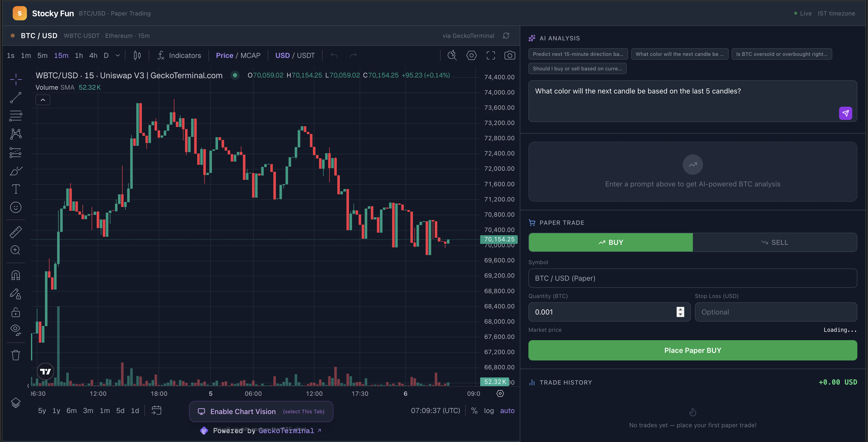
Task: Take a chart snapshot with camera icon
Action: pyautogui.click(x=509, y=55)
